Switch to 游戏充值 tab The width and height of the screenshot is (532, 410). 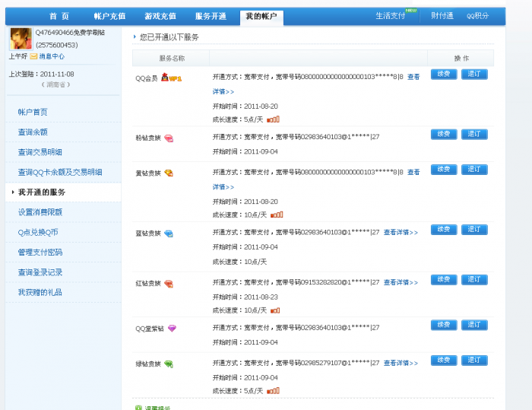coord(160,16)
